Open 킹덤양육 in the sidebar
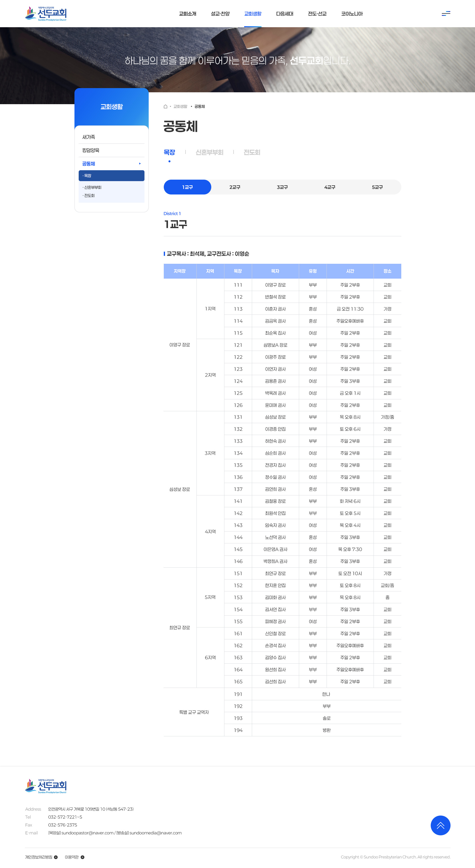475x868 pixels. [91, 150]
